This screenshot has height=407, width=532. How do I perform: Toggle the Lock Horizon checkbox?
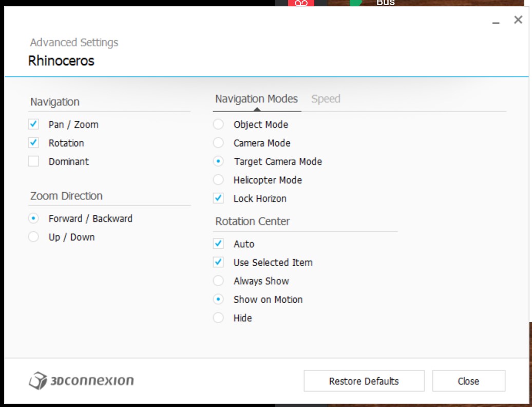(218, 198)
